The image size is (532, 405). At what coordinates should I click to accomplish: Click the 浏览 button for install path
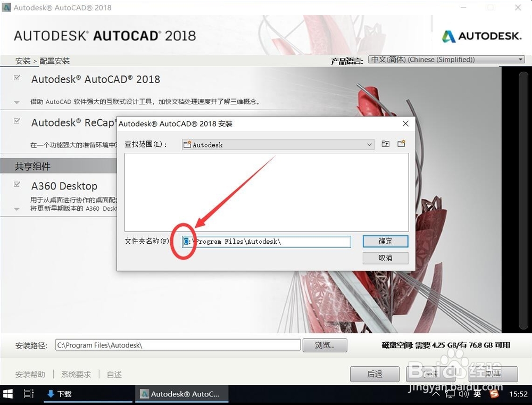[325, 345]
